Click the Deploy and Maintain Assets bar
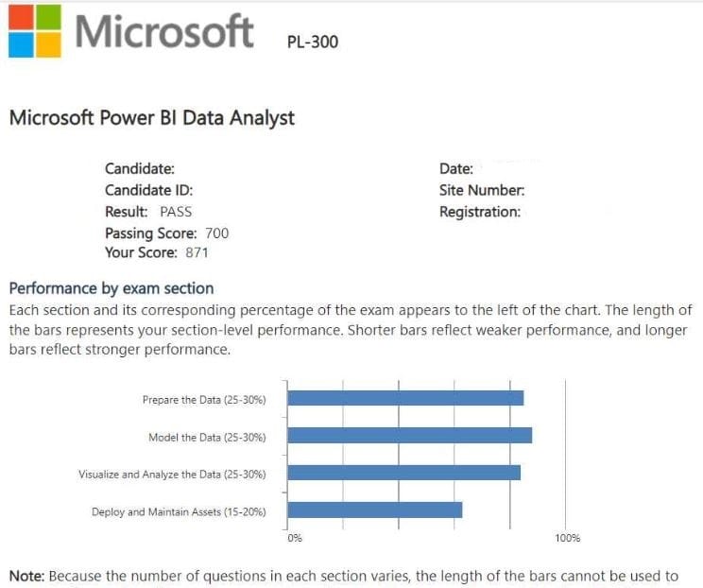 [x=374, y=510]
